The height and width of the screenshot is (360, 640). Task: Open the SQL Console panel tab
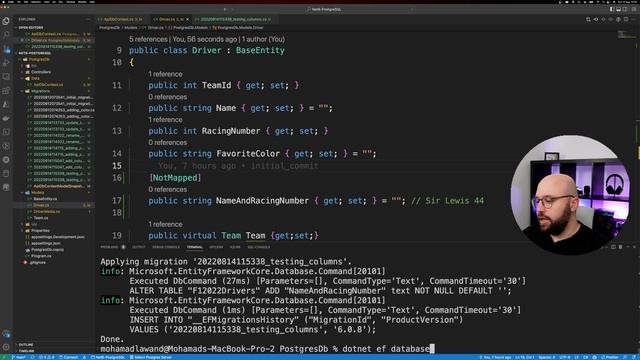pyautogui.click(x=258, y=247)
